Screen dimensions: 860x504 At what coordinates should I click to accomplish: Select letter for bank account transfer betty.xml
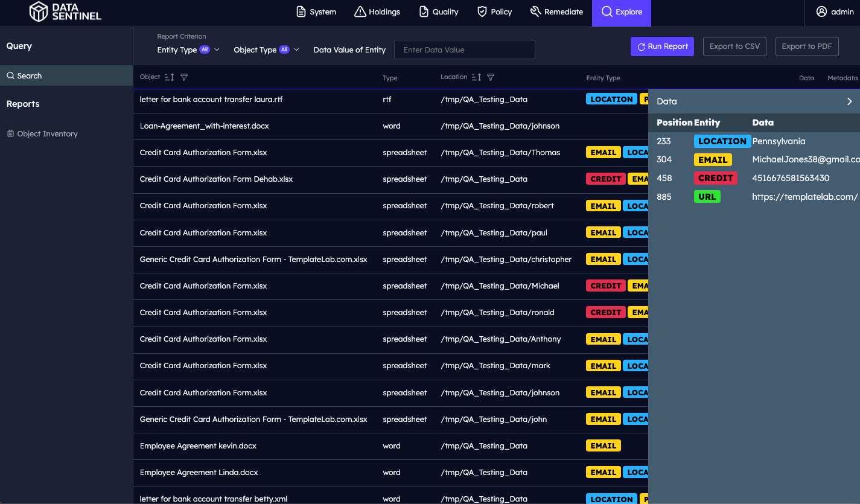point(214,499)
